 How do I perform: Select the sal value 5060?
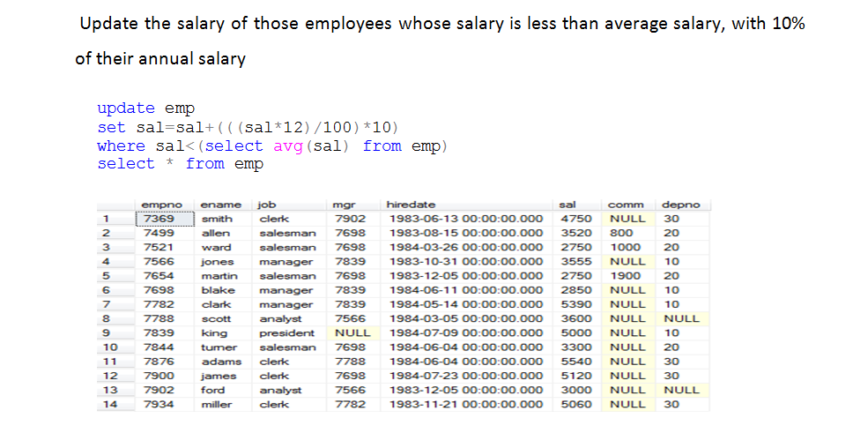click(576, 404)
